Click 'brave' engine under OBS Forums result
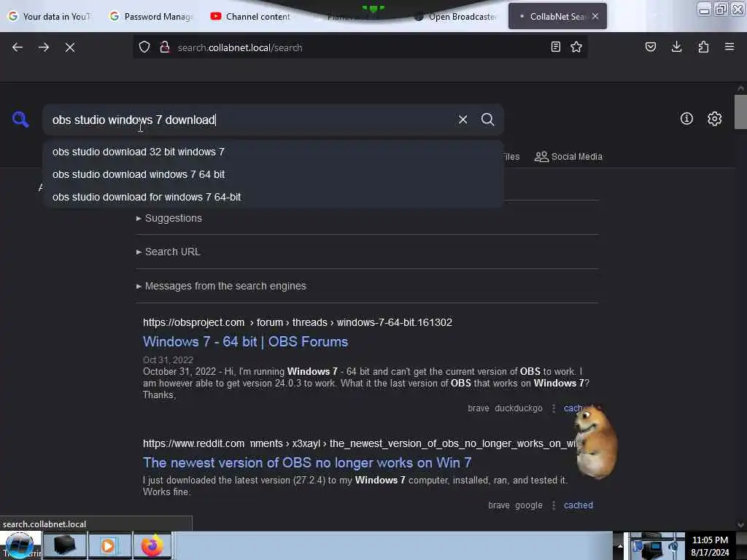Image resolution: width=747 pixels, height=560 pixels. [479, 408]
